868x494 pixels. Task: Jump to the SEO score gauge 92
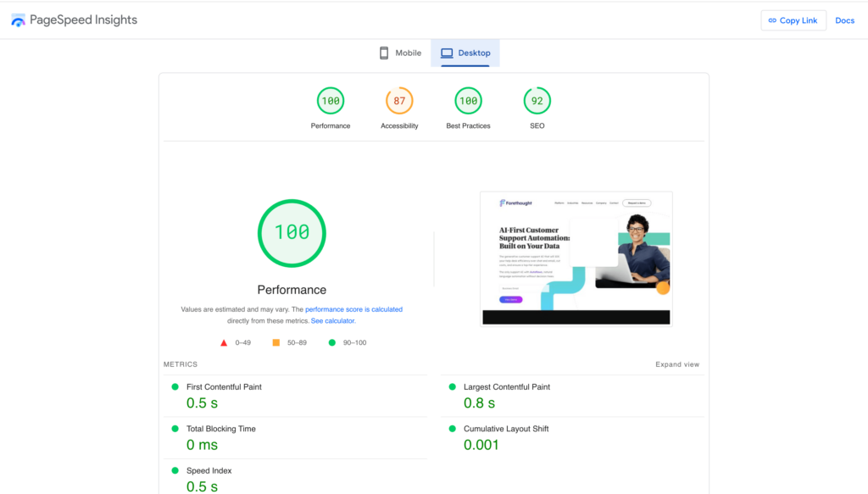coord(537,101)
